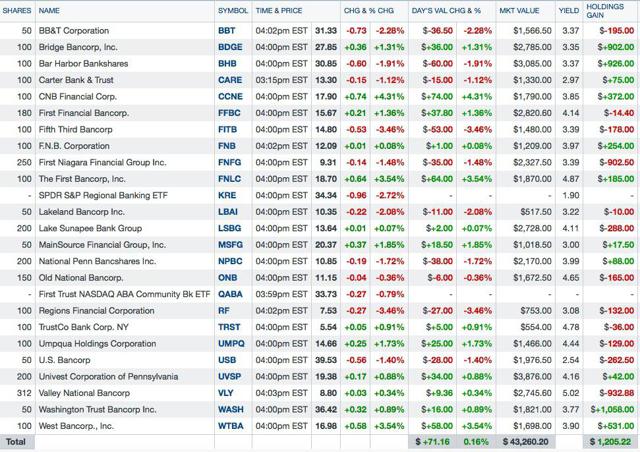Image resolution: width=640 pixels, height=452 pixels.
Task: Select National Penn Bancshares Inc. name
Action: [x=97, y=261]
